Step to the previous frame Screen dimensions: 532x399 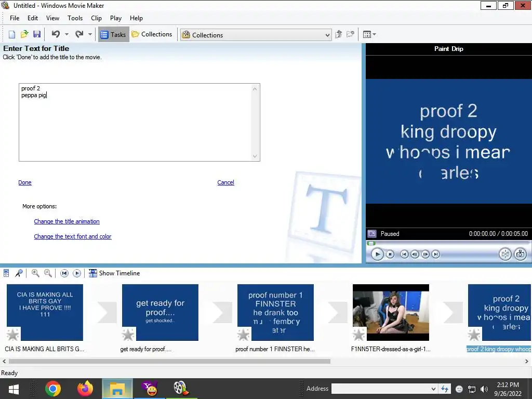click(415, 254)
